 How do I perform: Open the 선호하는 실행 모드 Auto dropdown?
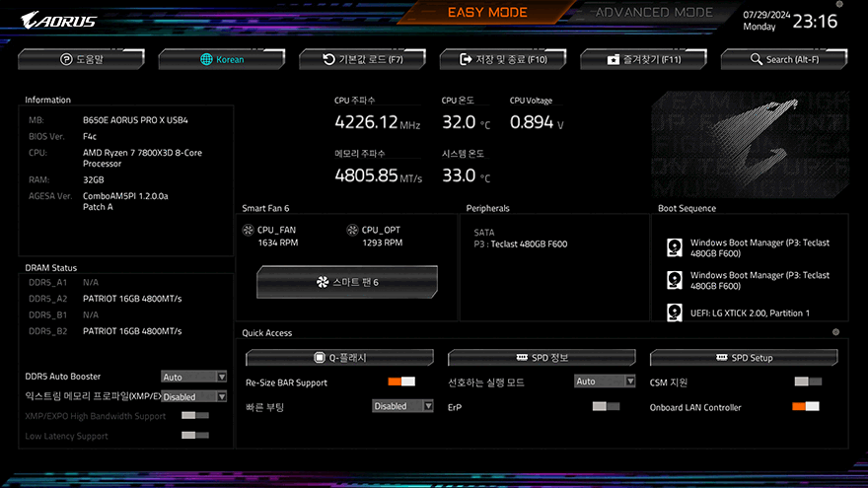click(x=605, y=382)
